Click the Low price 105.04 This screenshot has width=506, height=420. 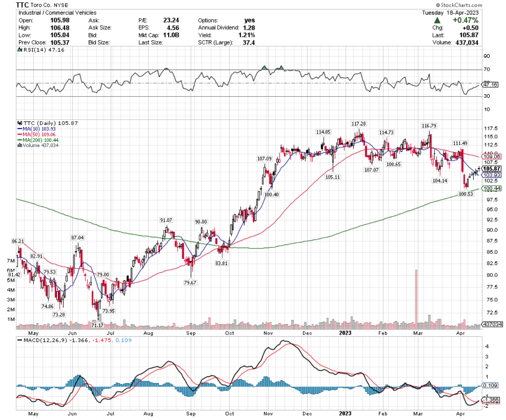60,35
